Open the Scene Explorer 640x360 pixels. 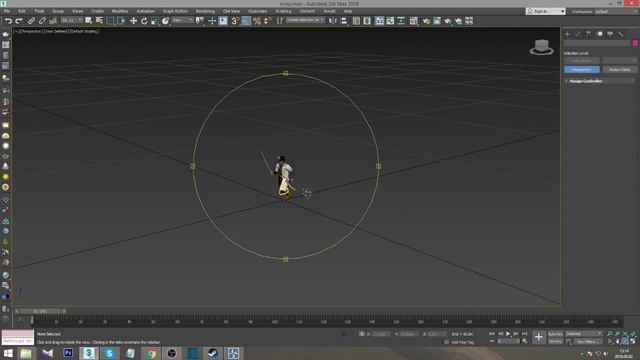(356, 21)
